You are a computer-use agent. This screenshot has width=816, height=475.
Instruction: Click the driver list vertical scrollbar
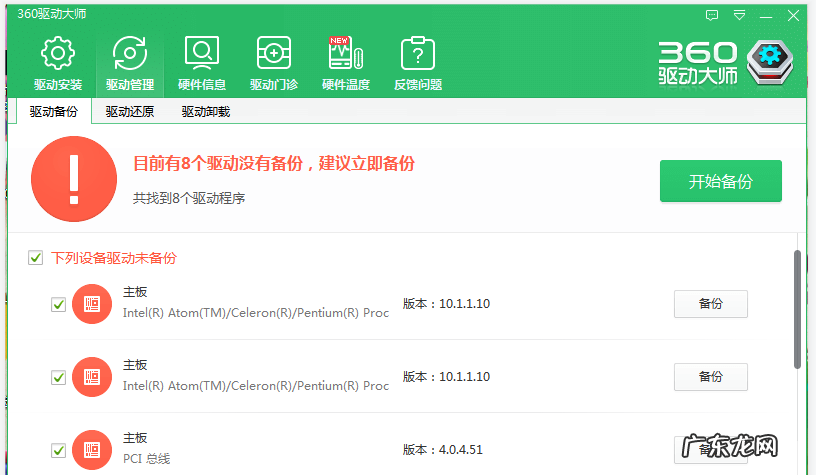[797, 310]
